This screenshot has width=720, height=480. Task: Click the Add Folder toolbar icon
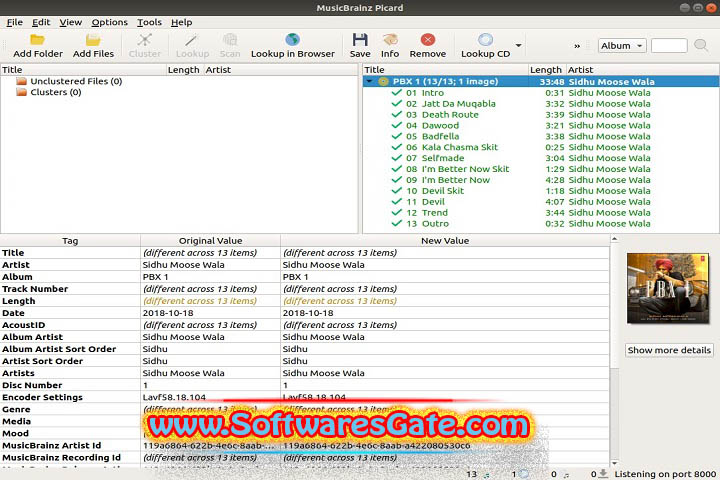37,40
